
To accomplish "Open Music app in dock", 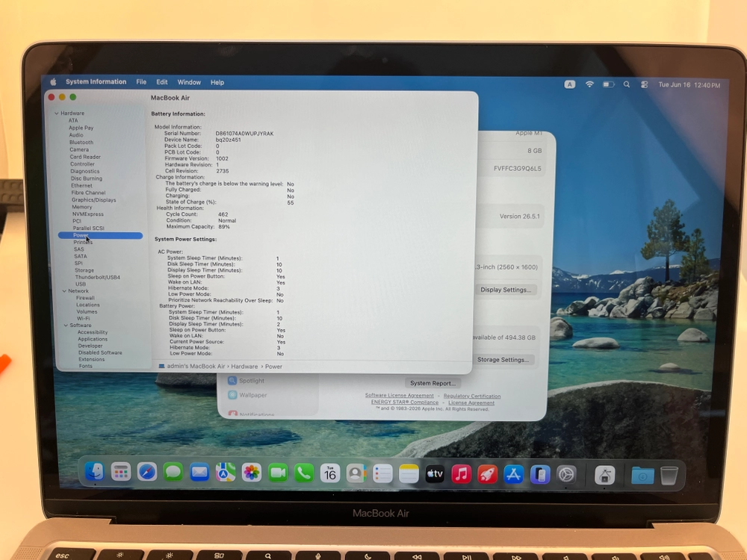I will pyautogui.click(x=461, y=474).
